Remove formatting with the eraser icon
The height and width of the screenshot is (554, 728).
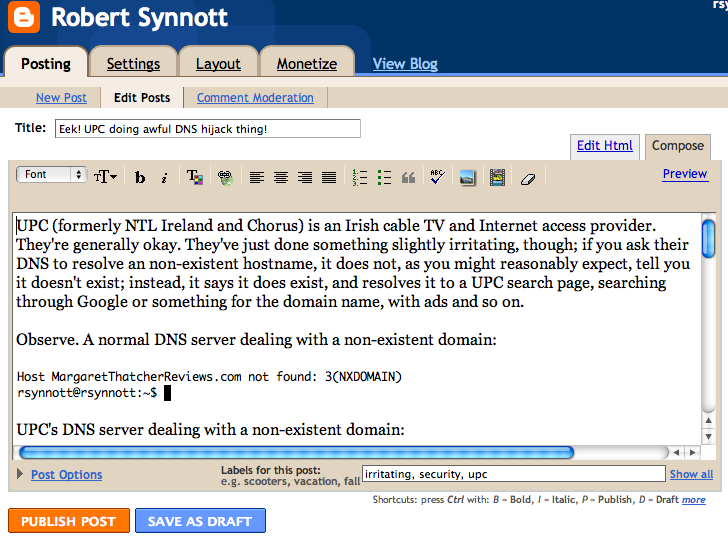[x=528, y=179]
